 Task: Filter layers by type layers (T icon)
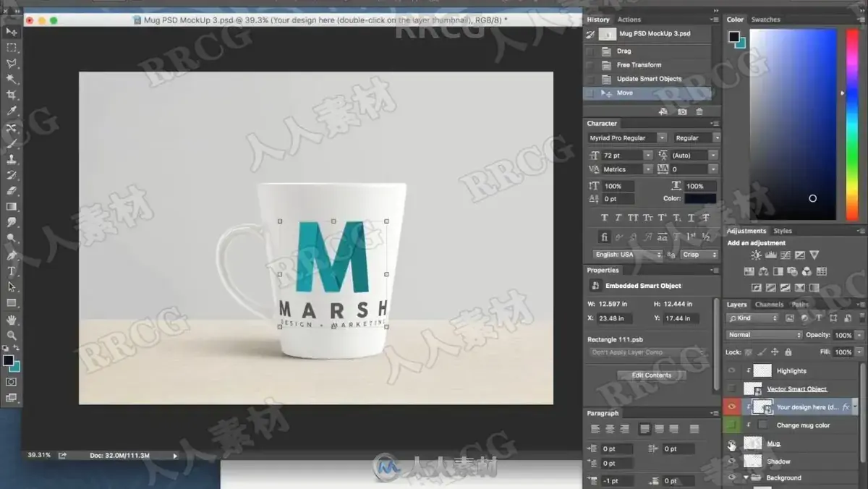(x=818, y=318)
